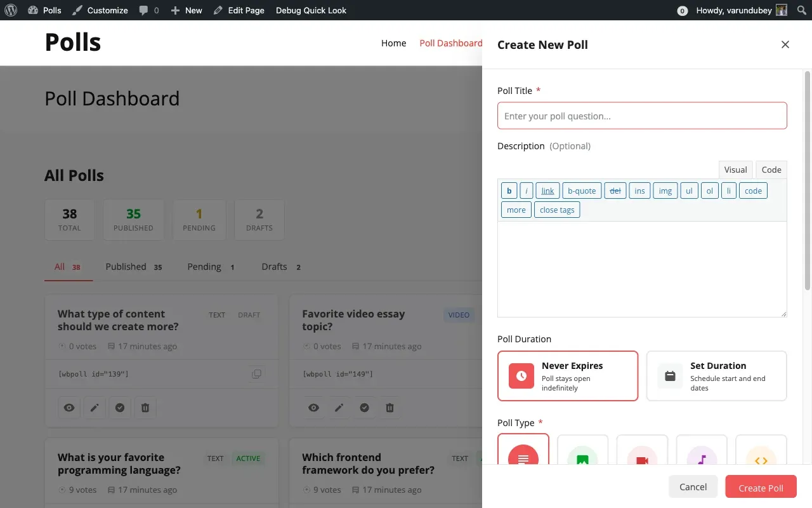Open Customize in the admin bar
This screenshot has height=508, width=812.
coord(100,10)
